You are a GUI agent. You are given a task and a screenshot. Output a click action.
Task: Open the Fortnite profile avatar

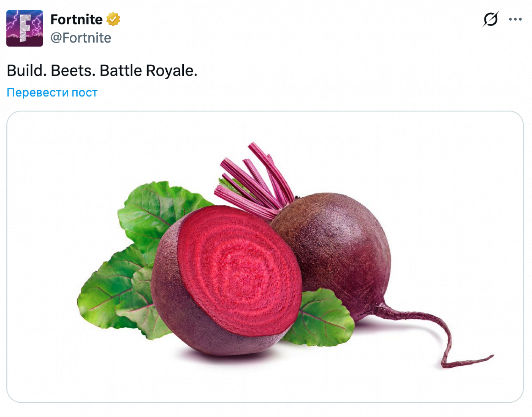[24, 28]
